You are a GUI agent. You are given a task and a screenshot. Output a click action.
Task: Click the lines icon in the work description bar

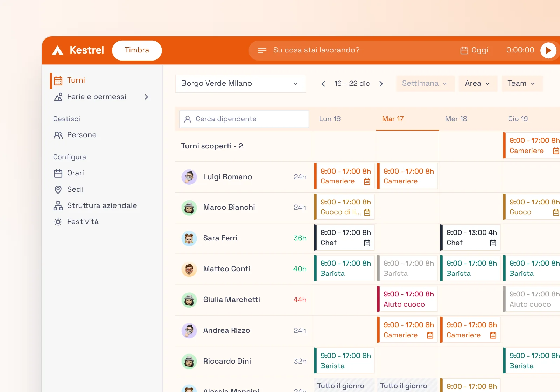click(262, 50)
